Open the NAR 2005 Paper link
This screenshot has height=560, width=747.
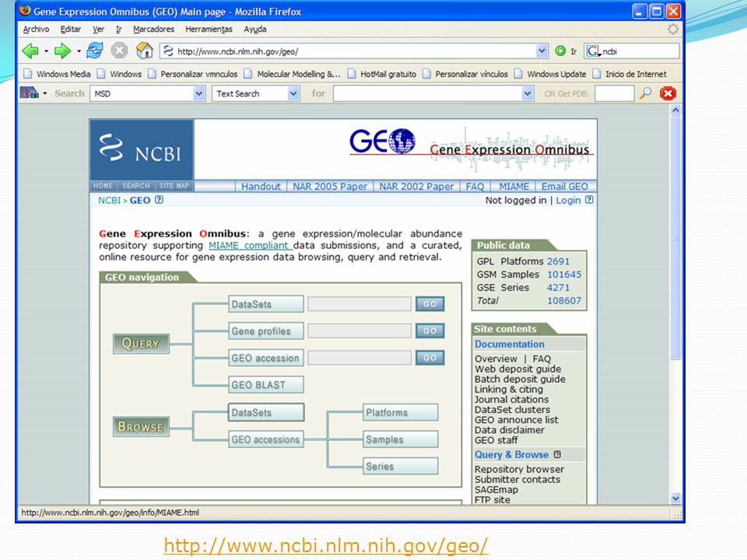tap(330, 186)
